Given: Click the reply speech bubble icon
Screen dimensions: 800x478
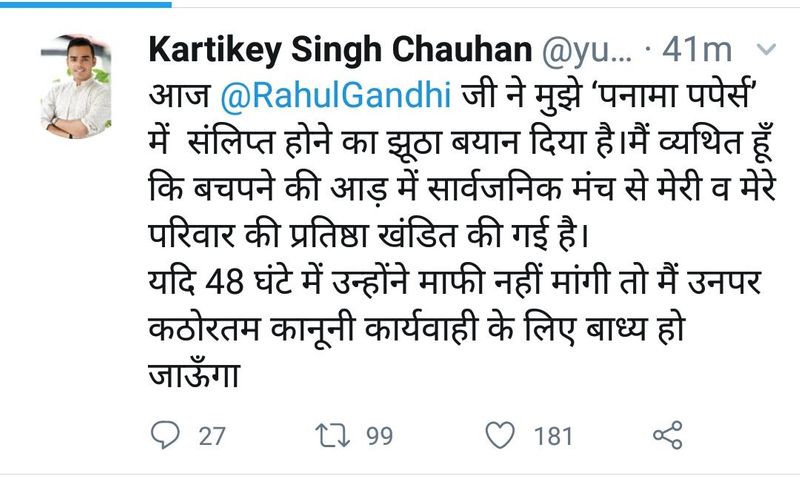Looking at the screenshot, I should pyautogui.click(x=165, y=436).
